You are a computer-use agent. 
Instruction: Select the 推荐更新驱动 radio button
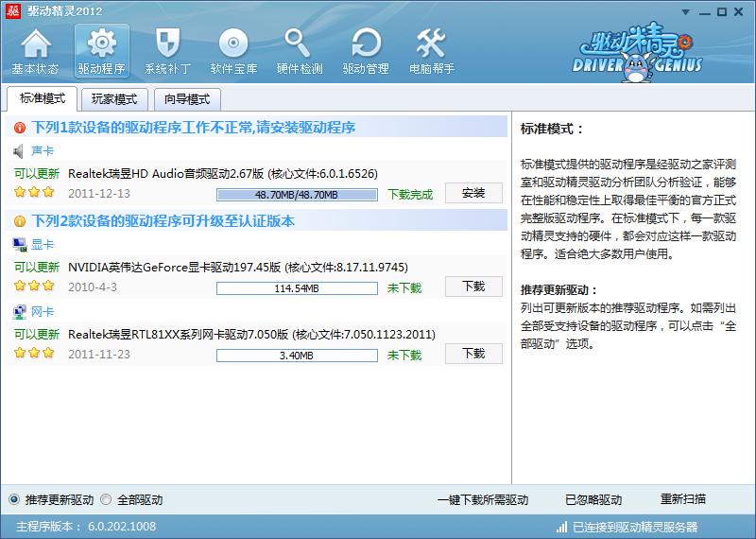pos(14,499)
